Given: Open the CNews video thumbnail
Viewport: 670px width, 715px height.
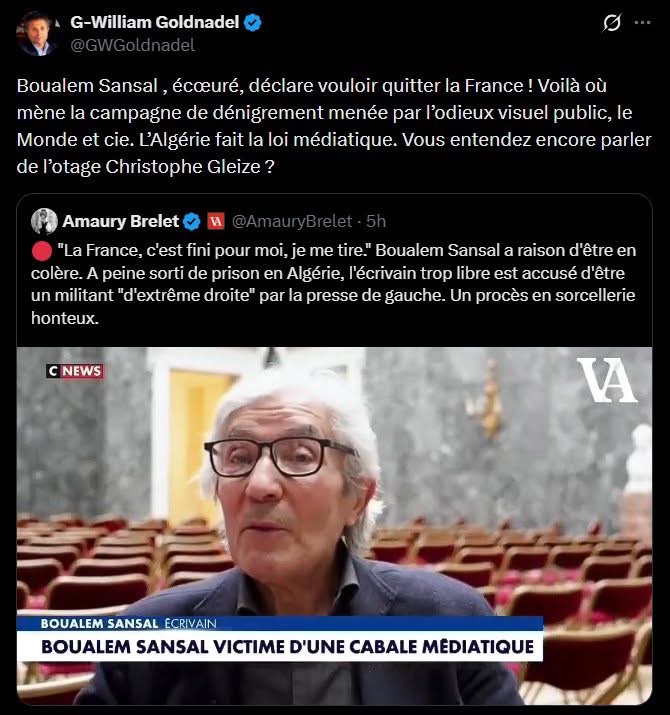Looking at the screenshot, I should tap(334, 526).
